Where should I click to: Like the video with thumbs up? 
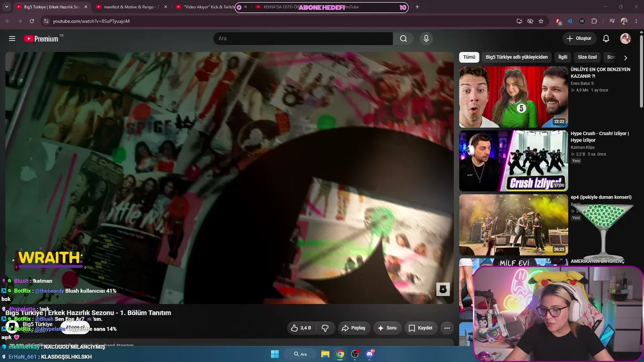point(301,328)
